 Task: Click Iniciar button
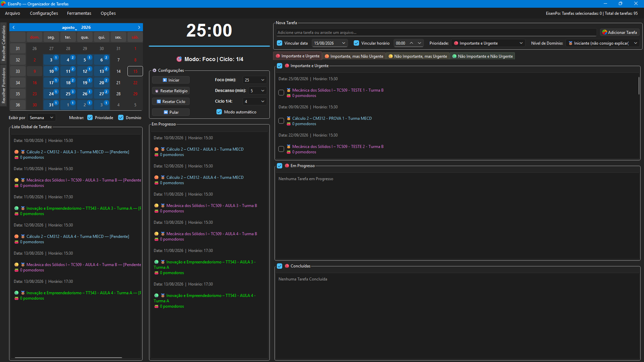point(171,80)
